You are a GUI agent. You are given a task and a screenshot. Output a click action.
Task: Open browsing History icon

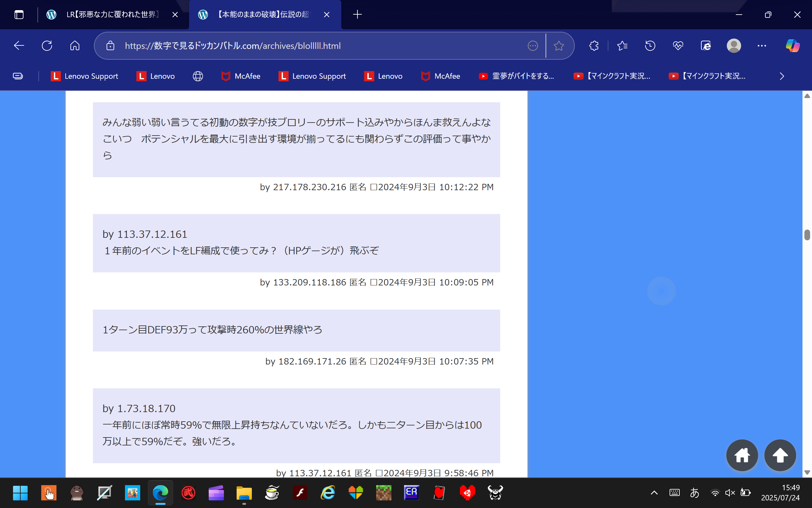click(650, 46)
